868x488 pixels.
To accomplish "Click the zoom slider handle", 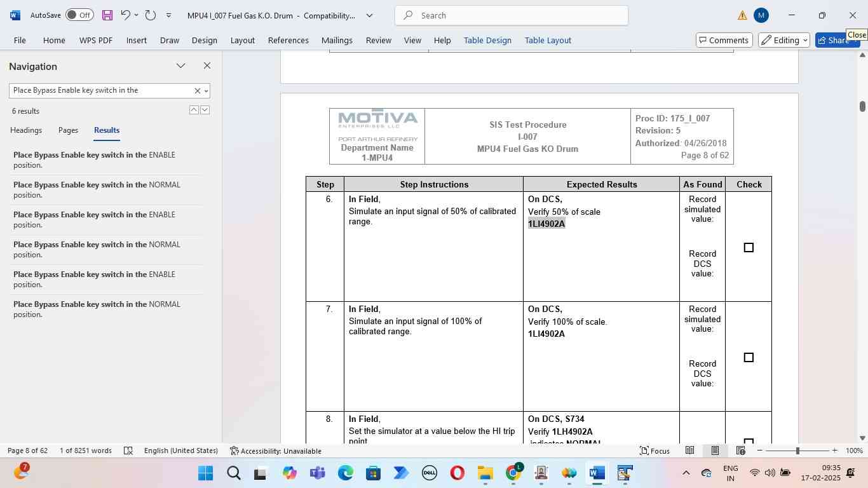I will [797, 451].
